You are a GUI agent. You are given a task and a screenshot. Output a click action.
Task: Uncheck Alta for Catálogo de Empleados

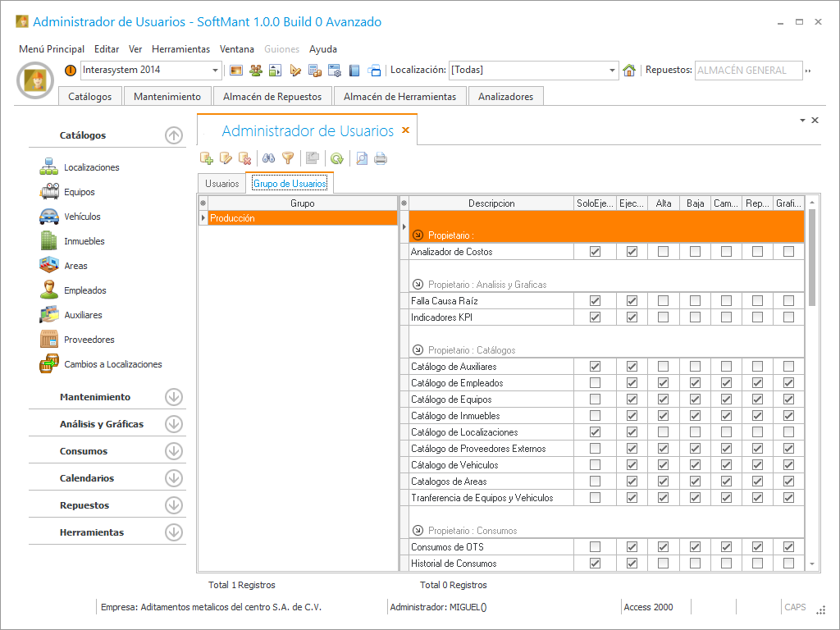[x=664, y=383]
